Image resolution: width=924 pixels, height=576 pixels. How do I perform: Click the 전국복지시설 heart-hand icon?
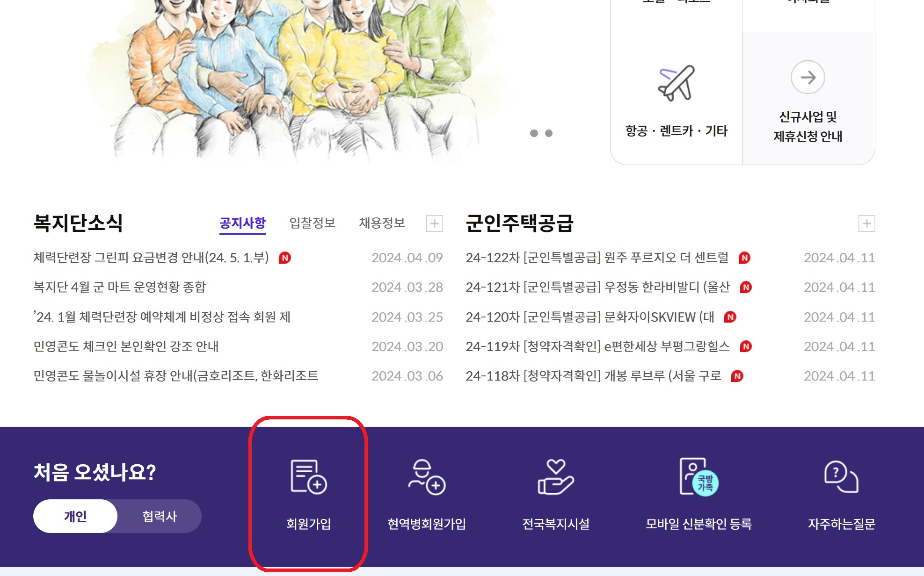tap(555, 476)
